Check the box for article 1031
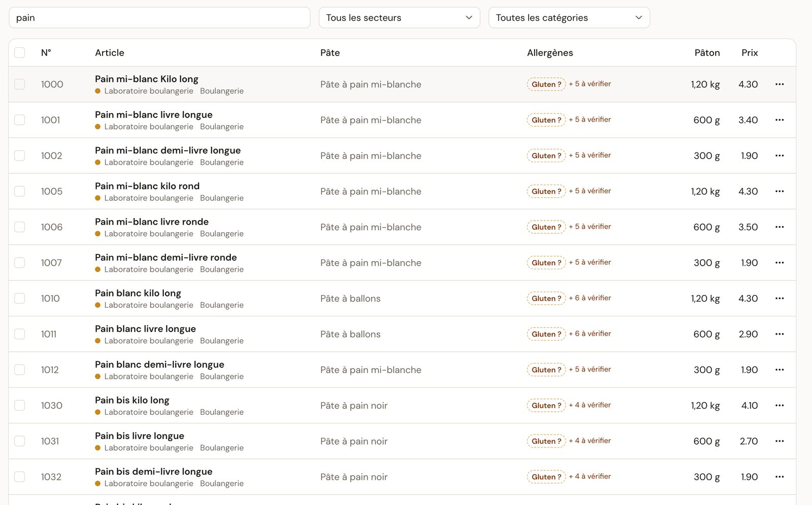Screen dimensions: 812x505 pyautogui.click(x=20, y=441)
